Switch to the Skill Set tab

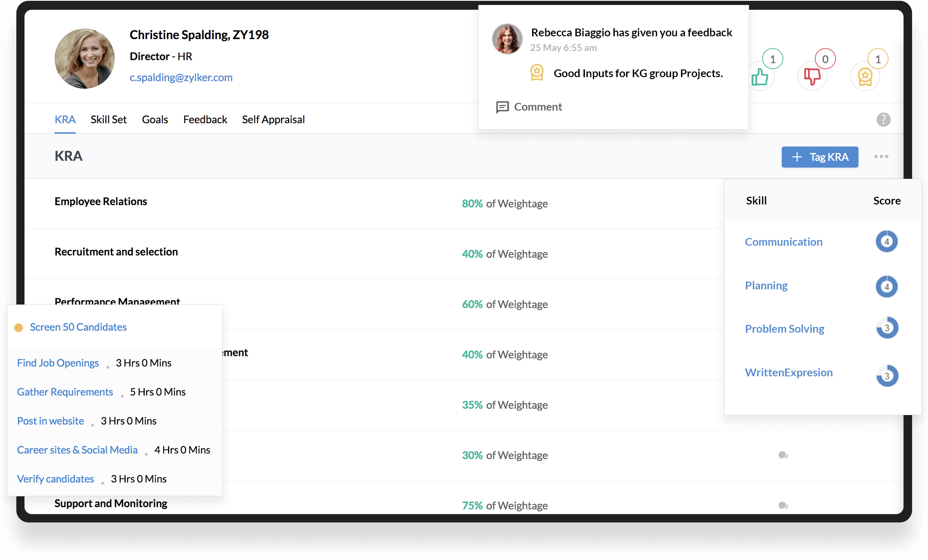(109, 120)
